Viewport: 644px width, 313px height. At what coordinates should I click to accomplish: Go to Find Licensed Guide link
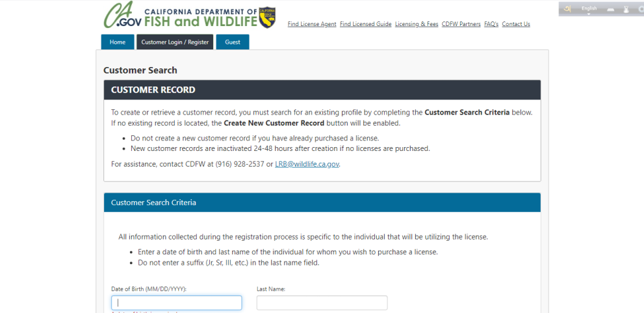coord(365,24)
